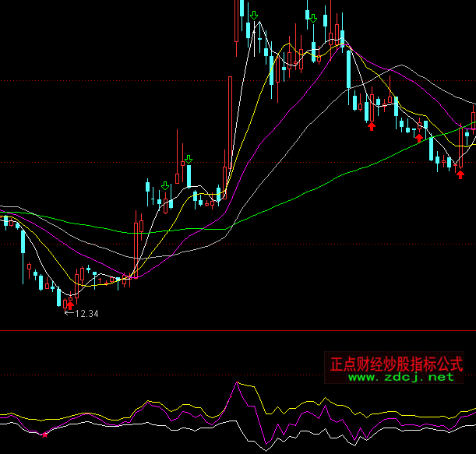Viewport: 476px width, 454px height.
Task: Click the rightmost green sell arrow
Action: pyautogui.click(x=312, y=18)
